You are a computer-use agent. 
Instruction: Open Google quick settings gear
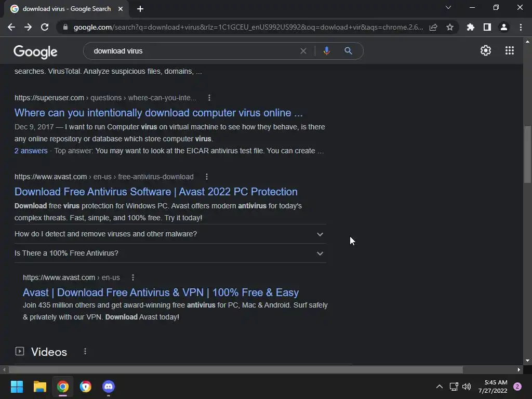tap(486, 50)
